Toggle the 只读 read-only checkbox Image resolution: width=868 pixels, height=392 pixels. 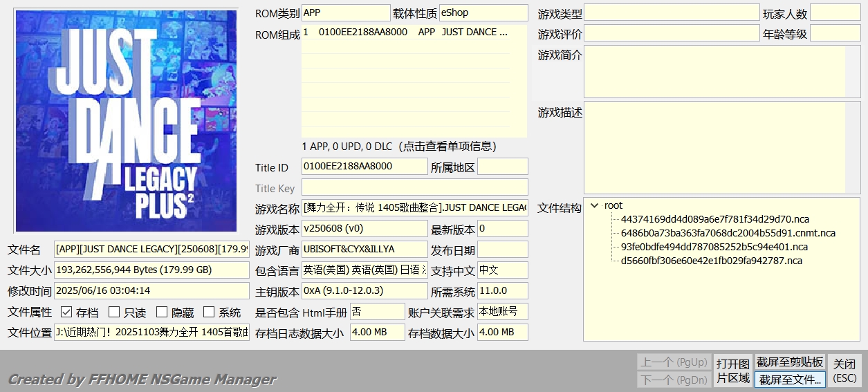114,312
